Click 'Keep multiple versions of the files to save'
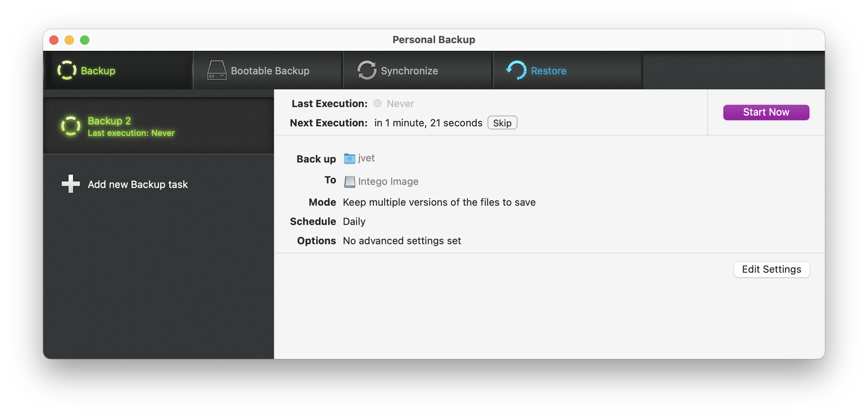This screenshot has height=416, width=868. 439,202
